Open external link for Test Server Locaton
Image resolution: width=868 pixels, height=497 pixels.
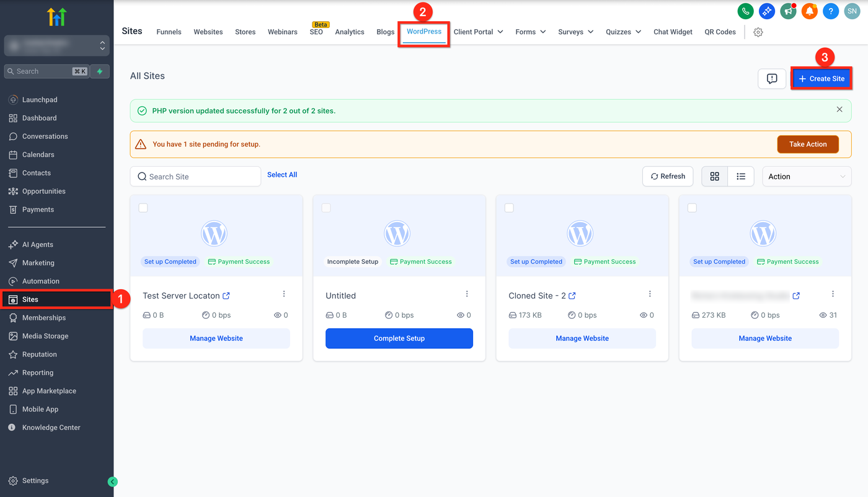[226, 296]
